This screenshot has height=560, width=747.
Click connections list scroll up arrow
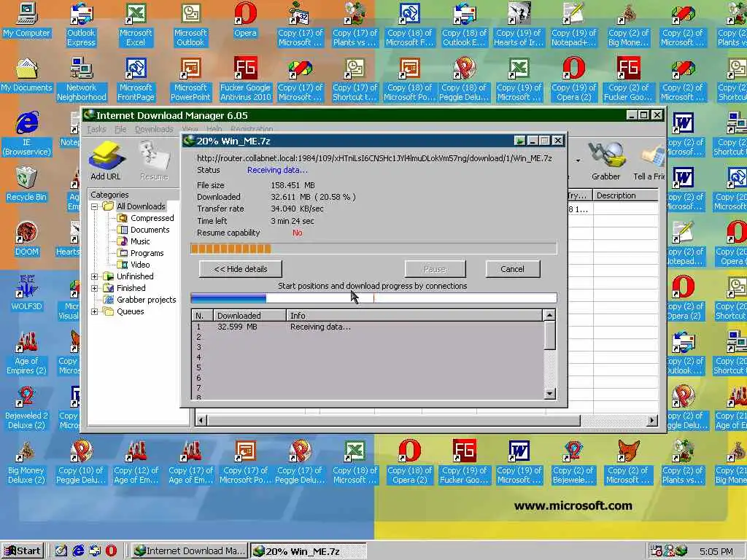549,315
